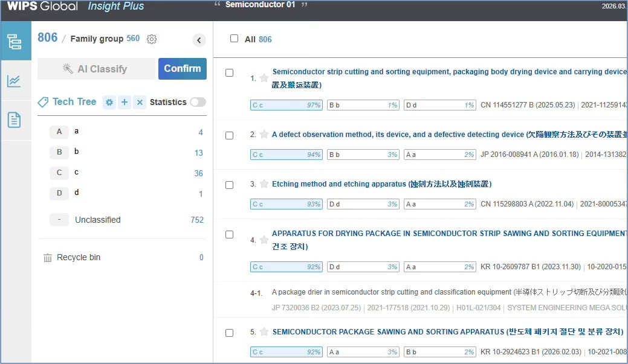
Task: Click the Confirm button
Action: click(182, 69)
